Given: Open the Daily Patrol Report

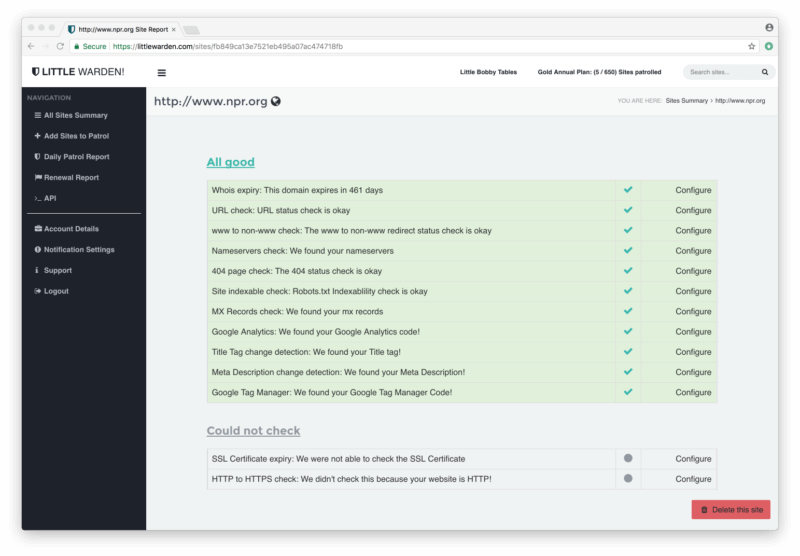Looking at the screenshot, I should point(72,157).
